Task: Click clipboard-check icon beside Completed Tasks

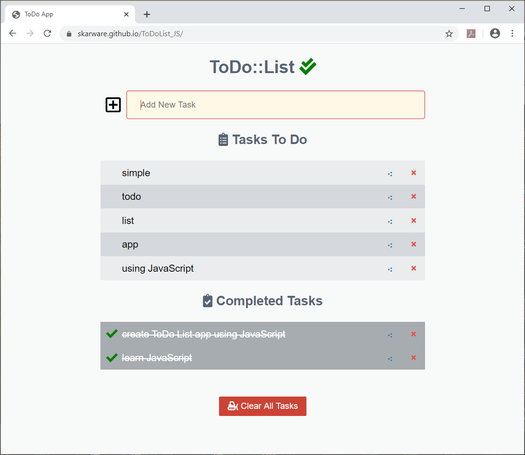Action: pos(208,301)
